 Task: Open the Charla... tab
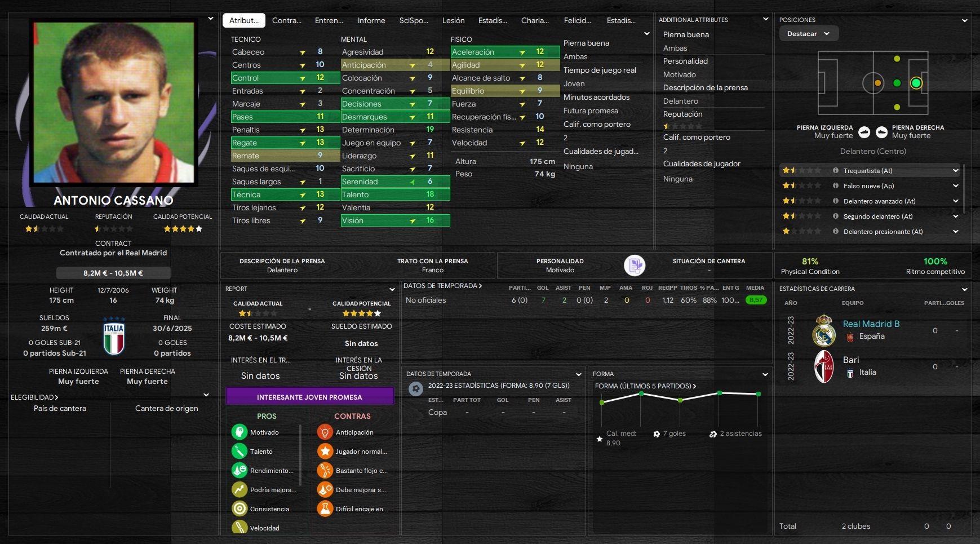tap(535, 20)
